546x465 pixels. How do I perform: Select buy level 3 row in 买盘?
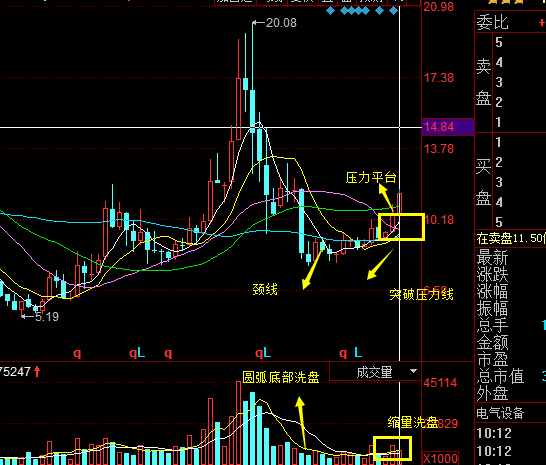[519, 182]
